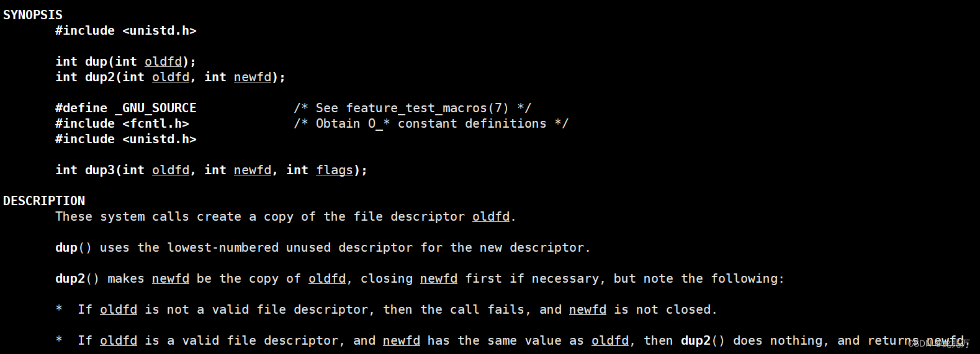Click underlined newfd before 'has the same value'
The width and height of the screenshot is (980, 354).
(402, 340)
